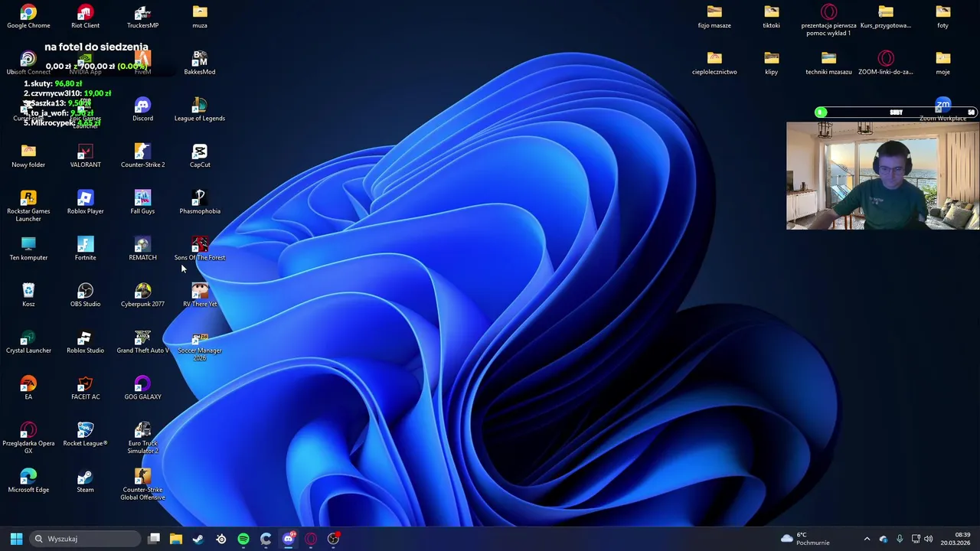Open File Explorer from the taskbar
The height and width of the screenshot is (551, 980).
176,539
